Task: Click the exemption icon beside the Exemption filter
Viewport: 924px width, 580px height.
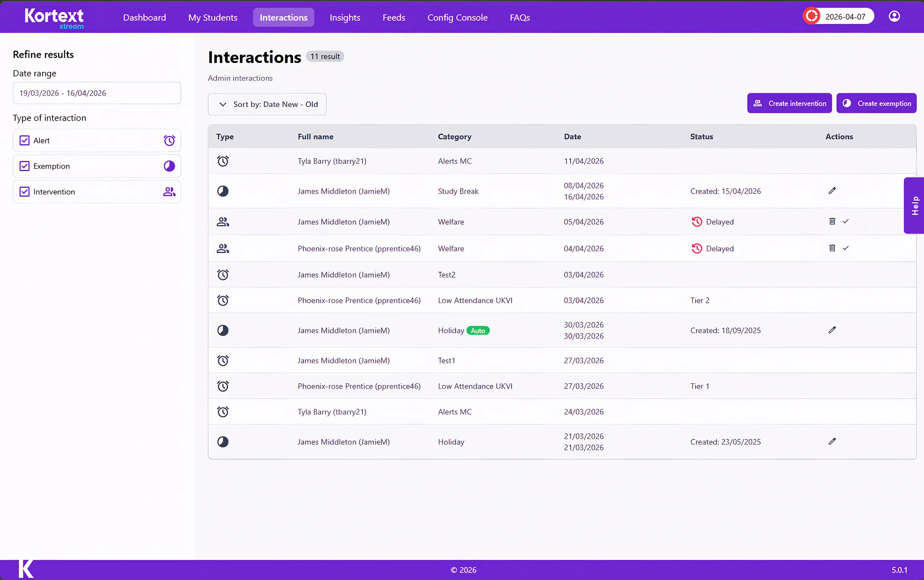Action: 169,166
